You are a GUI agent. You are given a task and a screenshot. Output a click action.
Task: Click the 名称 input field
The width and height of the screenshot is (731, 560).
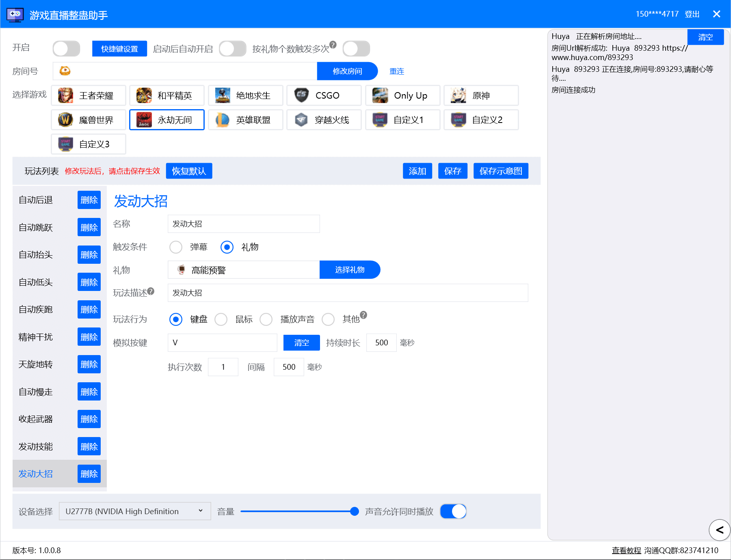244,224
